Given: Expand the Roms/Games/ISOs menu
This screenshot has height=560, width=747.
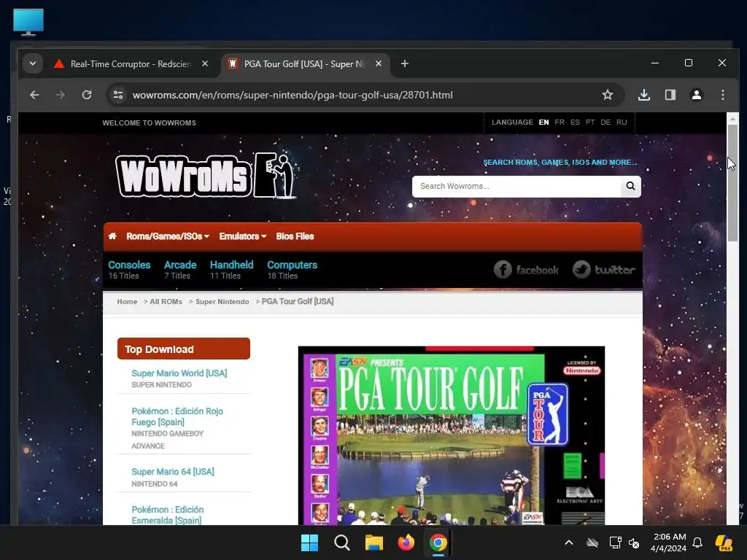Looking at the screenshot, I should pyautogui.click(x=168, y=236).
